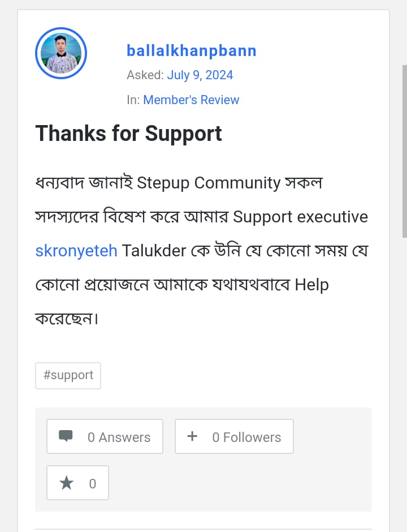Click the star favorite icon
The height and width of the screenshot is (532, 407).
coord(67,483)
